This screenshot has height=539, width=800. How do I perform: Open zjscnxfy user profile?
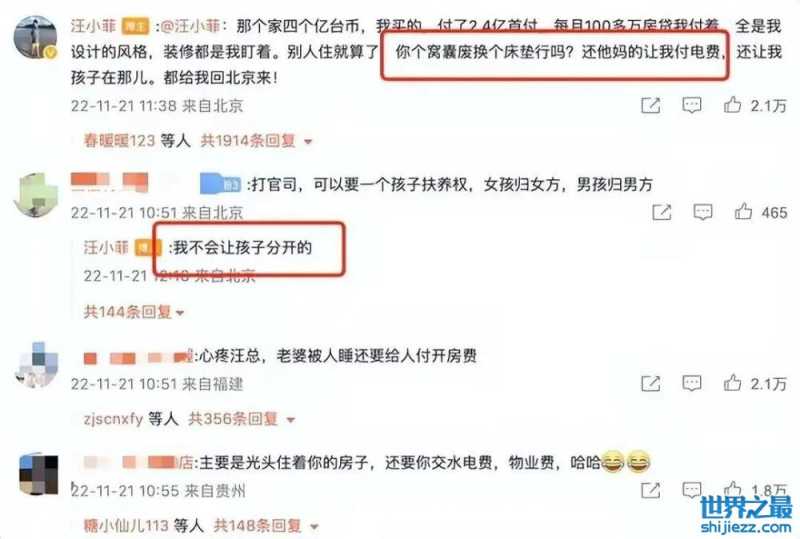pyautogui.click(x=113, y=419)
